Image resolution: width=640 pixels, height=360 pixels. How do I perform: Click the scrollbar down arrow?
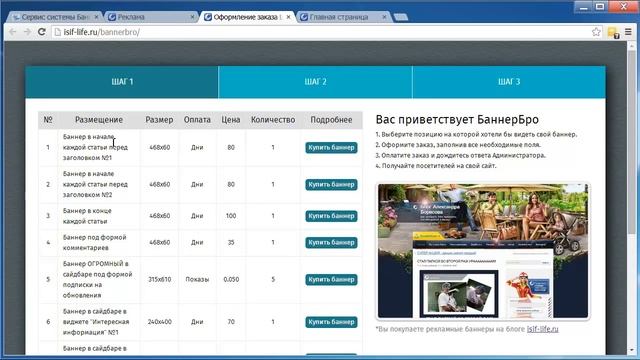(631, 350)
